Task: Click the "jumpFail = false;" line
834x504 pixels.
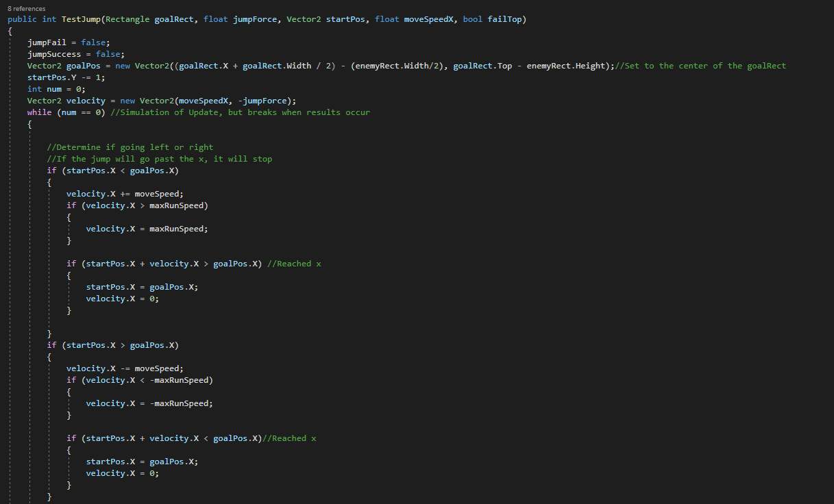Action: (x=67, y=42)
